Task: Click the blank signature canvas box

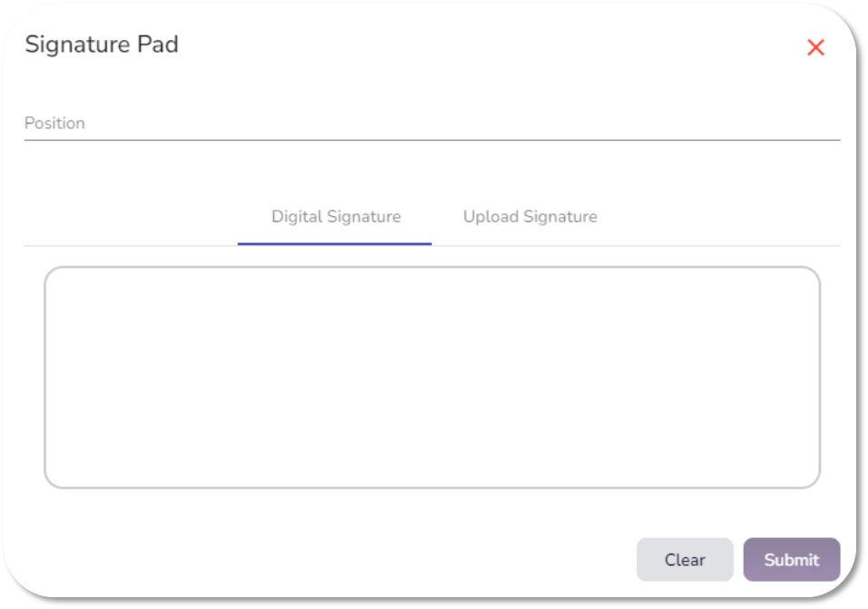Action: pos(432,377)
